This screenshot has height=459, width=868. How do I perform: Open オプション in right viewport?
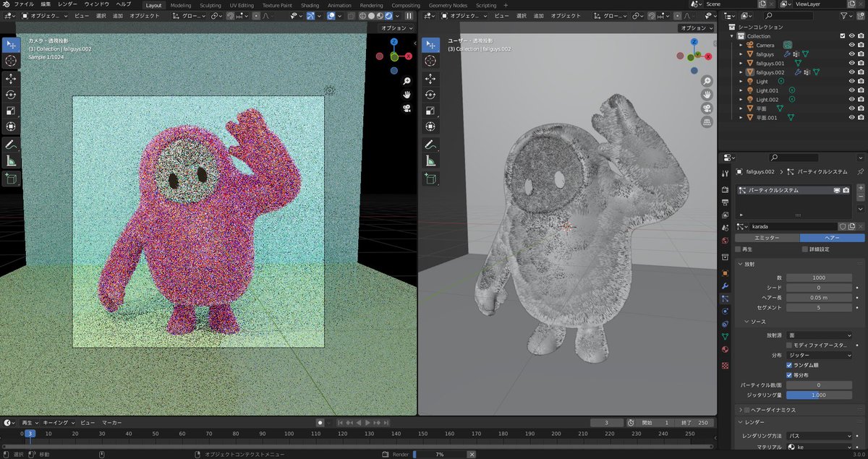(x=695, y=28)
